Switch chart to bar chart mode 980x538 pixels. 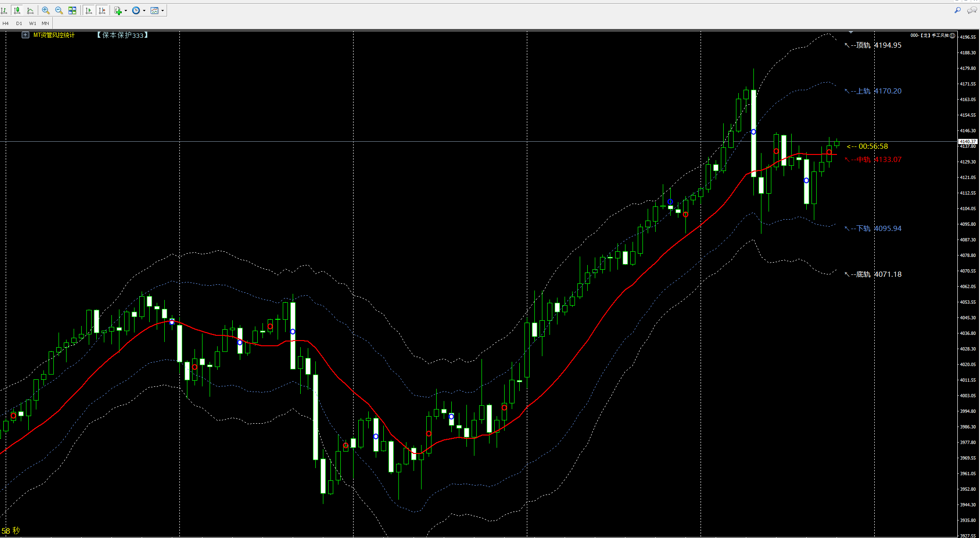coord(4,10)
